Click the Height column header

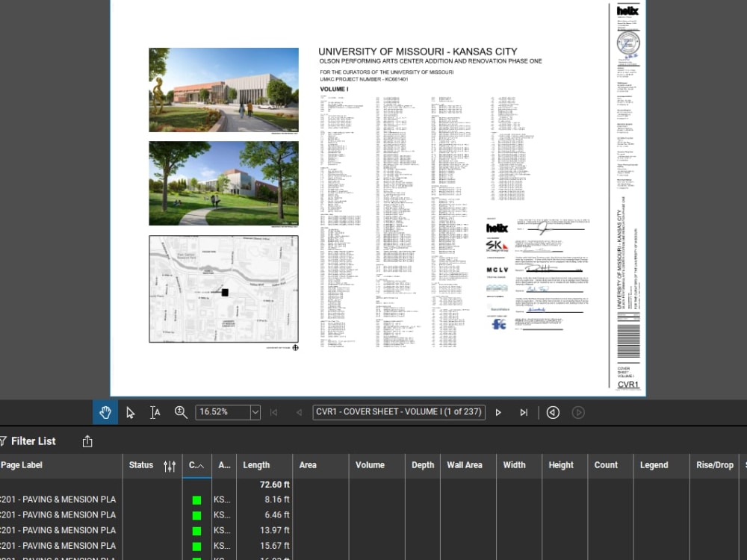(x=565, y=465)
